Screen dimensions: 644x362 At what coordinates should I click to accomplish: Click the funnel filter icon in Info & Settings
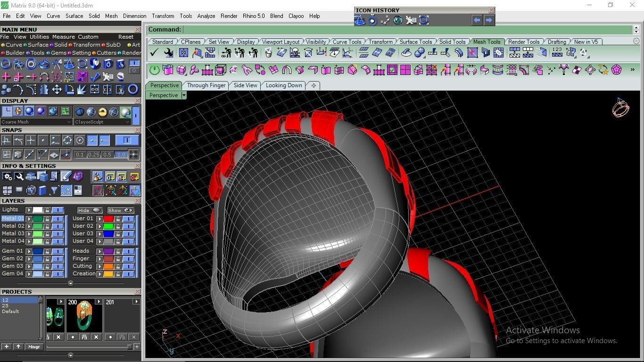54,190
